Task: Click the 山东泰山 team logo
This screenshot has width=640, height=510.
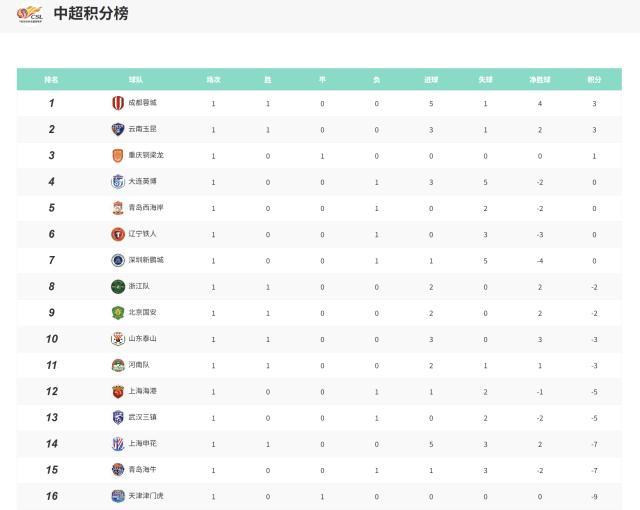Action: pos(118,339)
